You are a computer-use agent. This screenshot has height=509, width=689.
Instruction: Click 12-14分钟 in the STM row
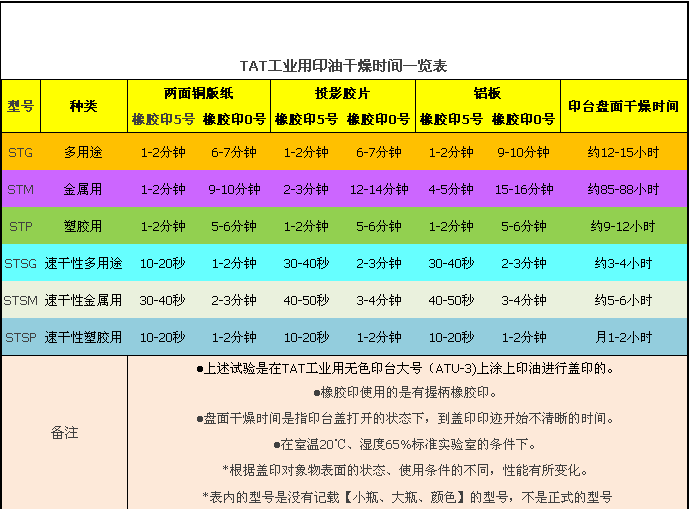coord(379,189)
